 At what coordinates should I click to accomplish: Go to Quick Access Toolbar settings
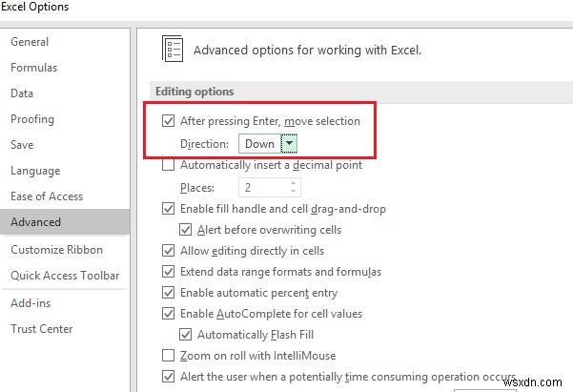63,276
